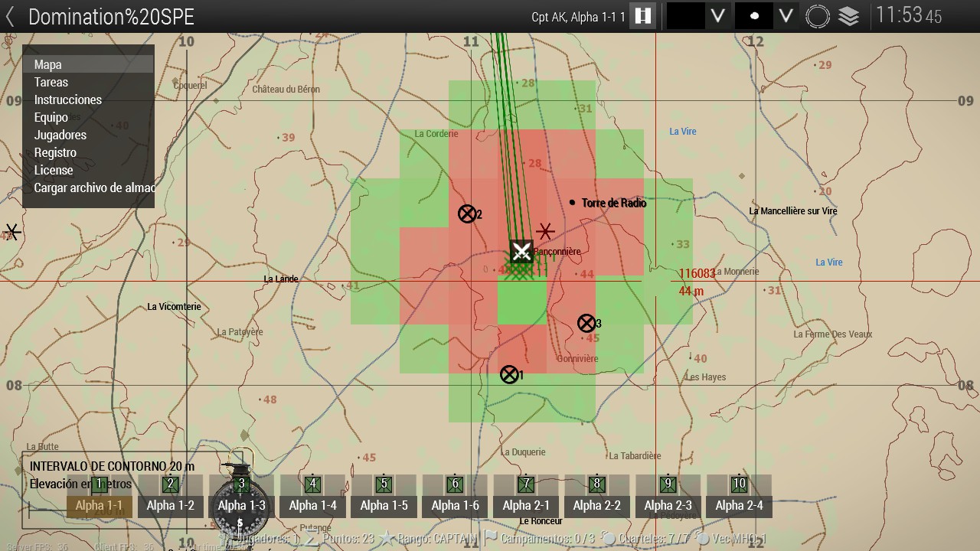980x551 pixels.
Task: Click the La Corderie map label
Action: click(x=436, y=134)
